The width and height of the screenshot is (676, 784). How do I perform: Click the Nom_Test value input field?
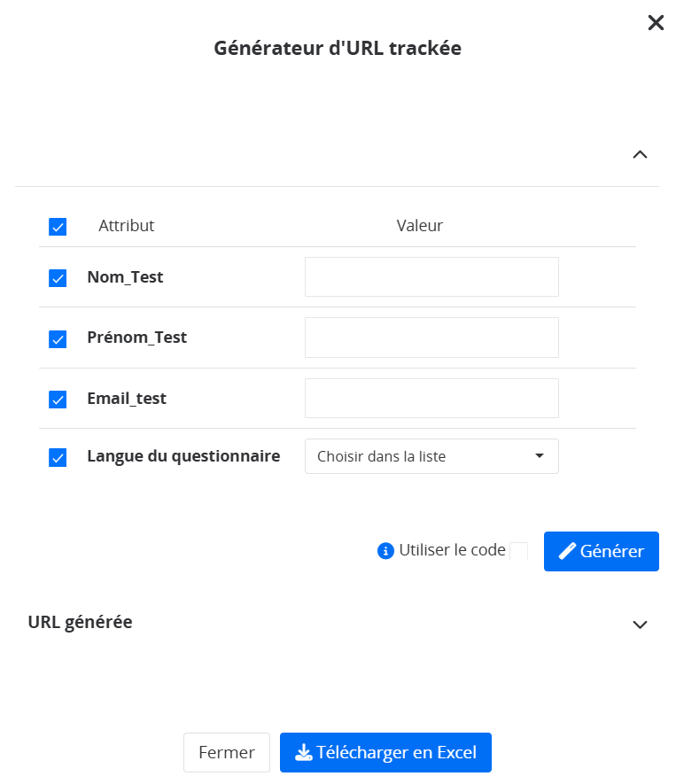coord(431,277)
